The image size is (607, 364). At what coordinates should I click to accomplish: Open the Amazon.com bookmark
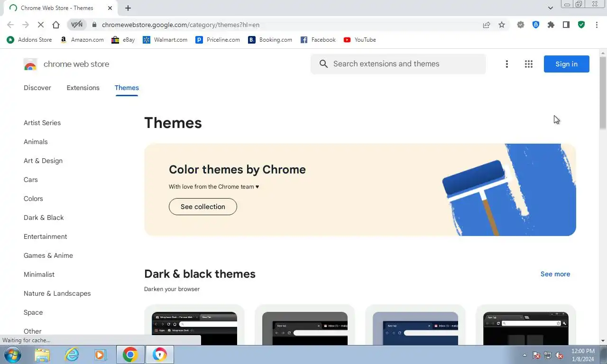[82, 40]
